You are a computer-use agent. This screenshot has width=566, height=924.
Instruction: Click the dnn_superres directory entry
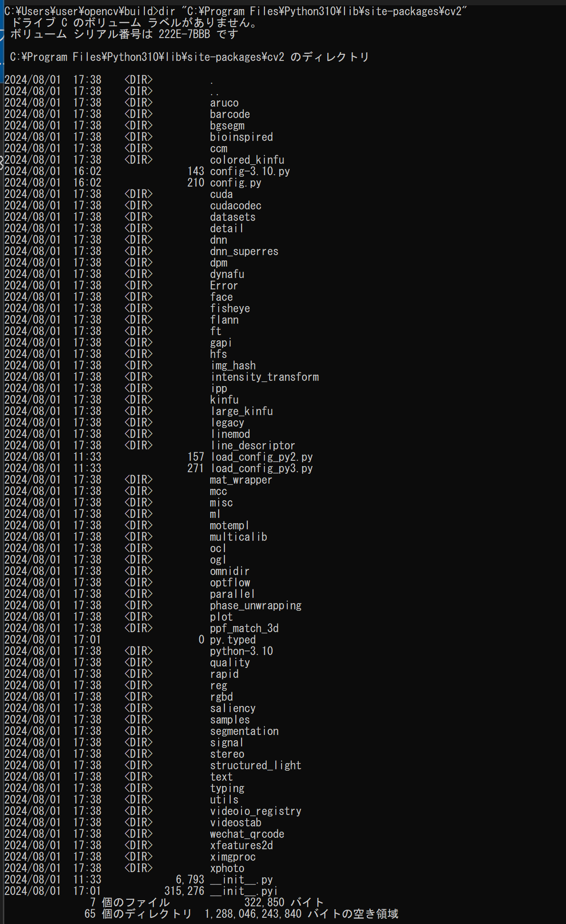coord(244,251)
